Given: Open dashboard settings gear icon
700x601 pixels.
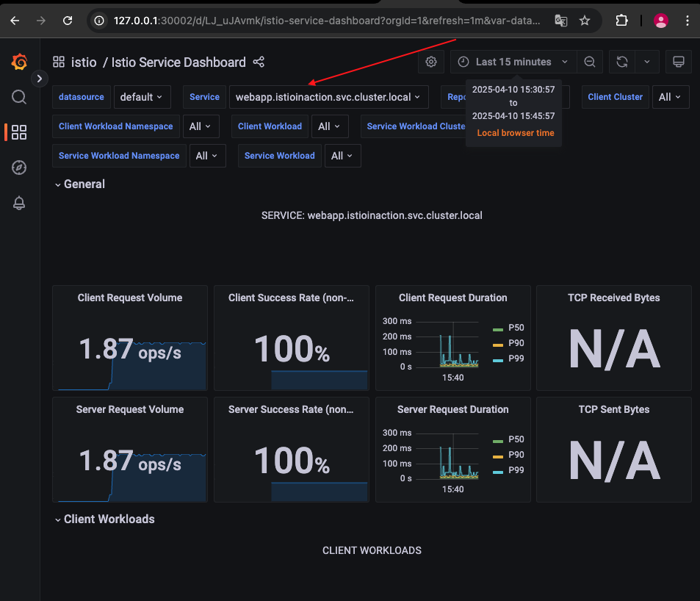Looking at the screenshot, I should [x=431, y=62].
